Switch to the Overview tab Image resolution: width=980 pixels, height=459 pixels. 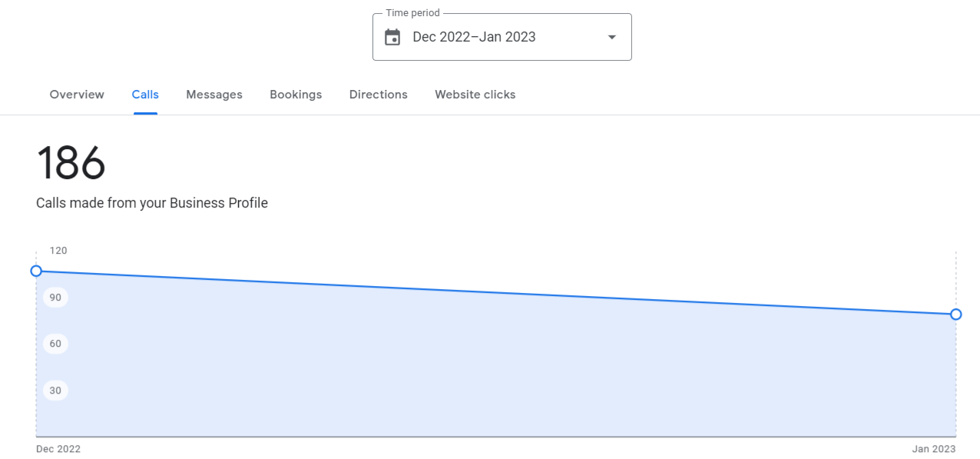coord(77,95)
